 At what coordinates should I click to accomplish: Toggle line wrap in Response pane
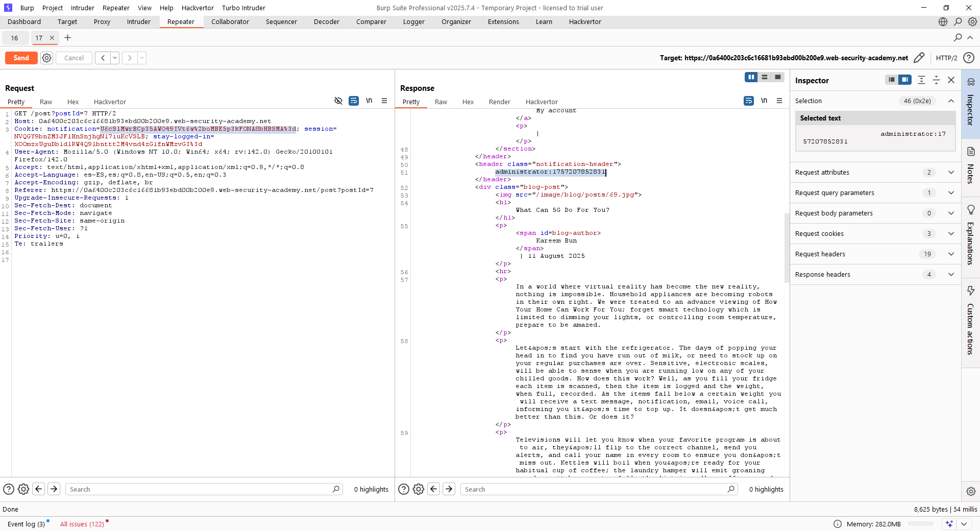(x=748, y=101)
